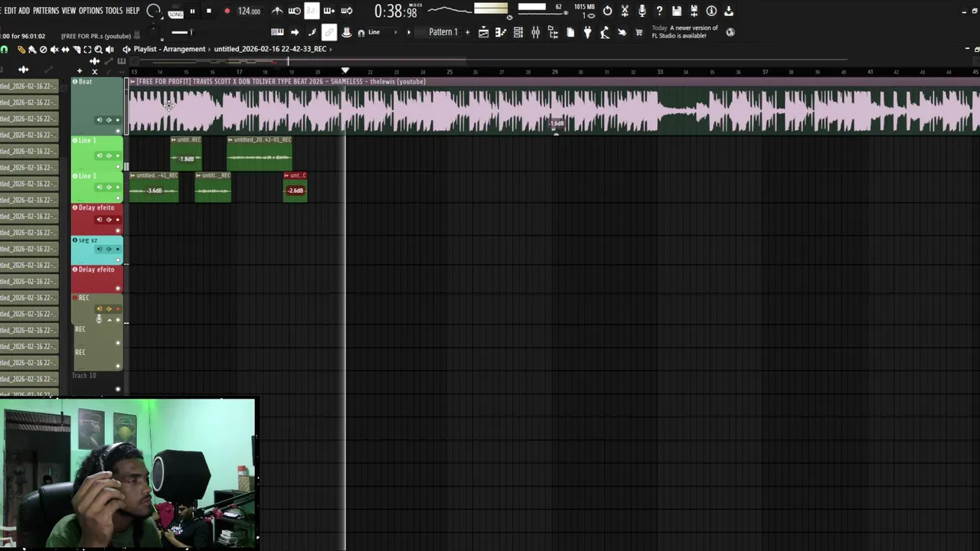This screenshot has height=551, width=980.
Task: Open the ADD menu
Action: coord(24,11)
